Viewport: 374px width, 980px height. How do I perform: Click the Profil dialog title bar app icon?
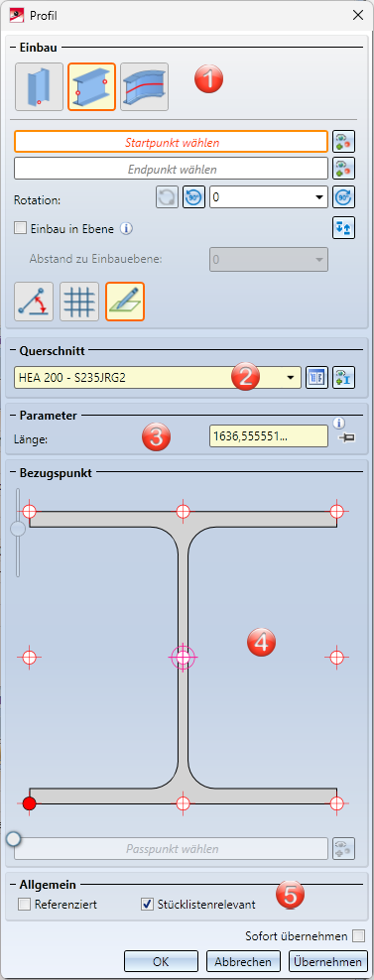16,15
